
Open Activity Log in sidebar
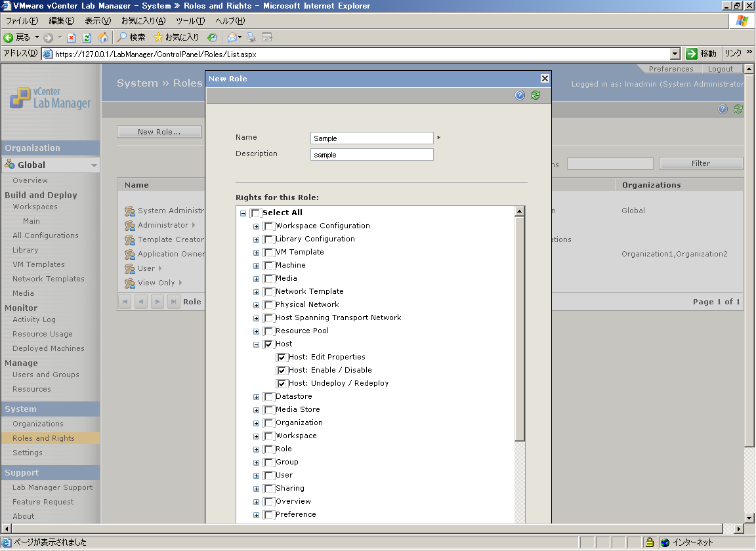[x=33, y=319]
